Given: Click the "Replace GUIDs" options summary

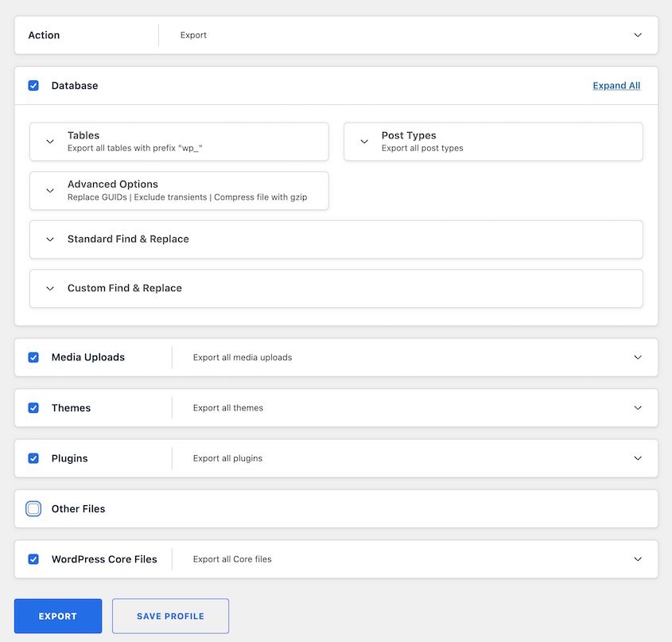Looking at the screenshot, I should tap(188, 197).
